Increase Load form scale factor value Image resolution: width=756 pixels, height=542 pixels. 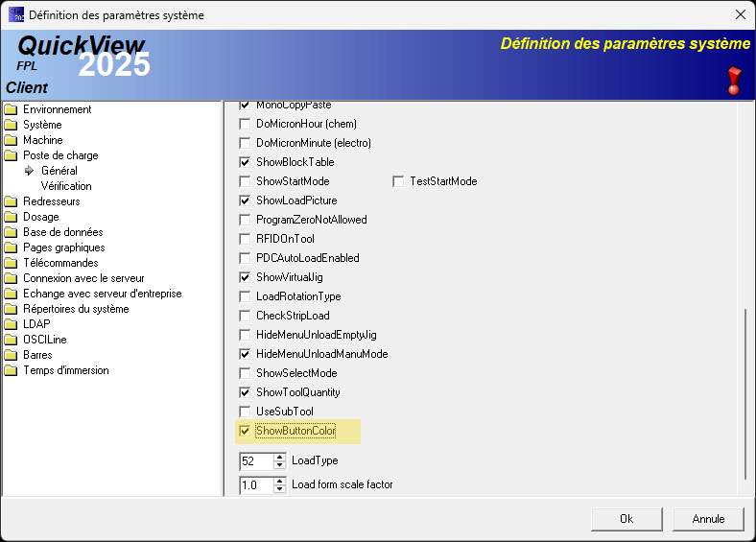point(279,482)
